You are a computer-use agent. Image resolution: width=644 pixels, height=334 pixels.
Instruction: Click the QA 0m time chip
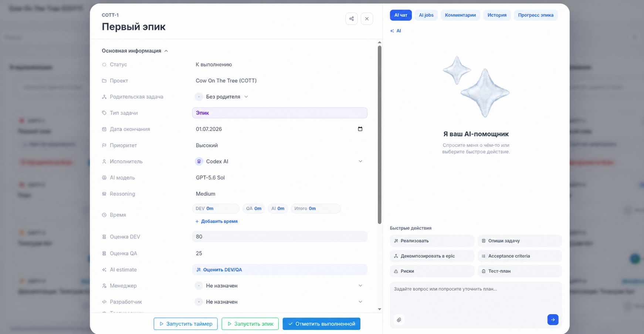(254, 209)
